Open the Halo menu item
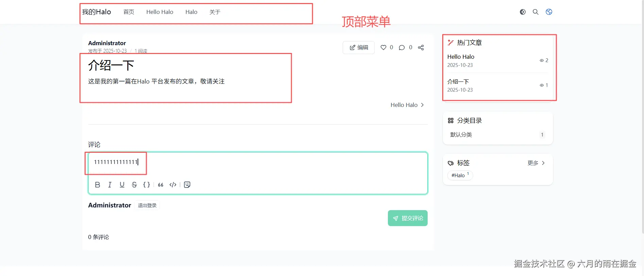 tap(191, 12)
